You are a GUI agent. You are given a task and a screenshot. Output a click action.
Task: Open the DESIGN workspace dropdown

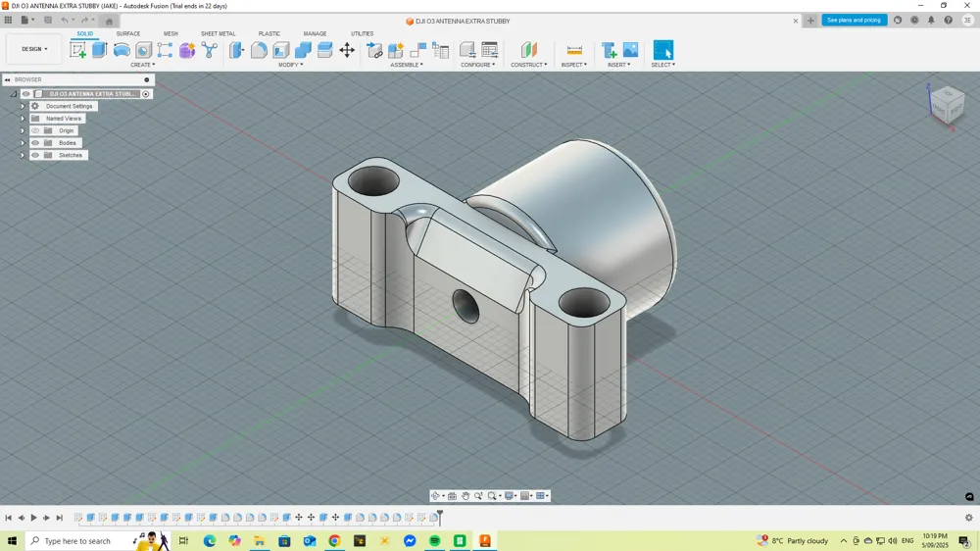pos(34,49)
